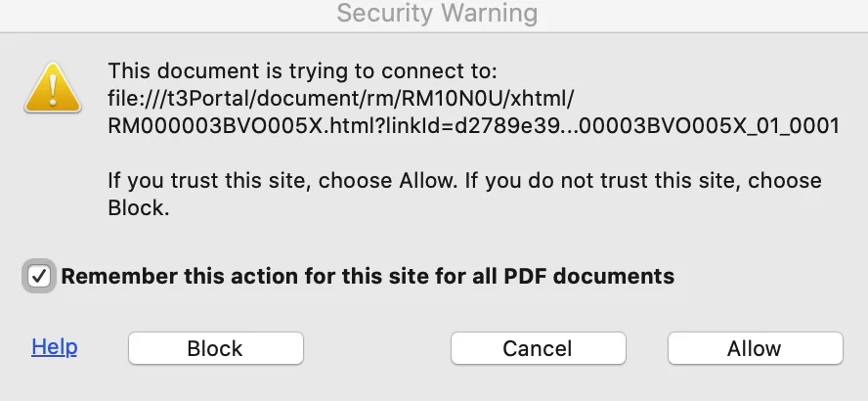Click the RM000003BVO005X.html link text line
This screenshot has height=401, width=868.
click(473, 127)
